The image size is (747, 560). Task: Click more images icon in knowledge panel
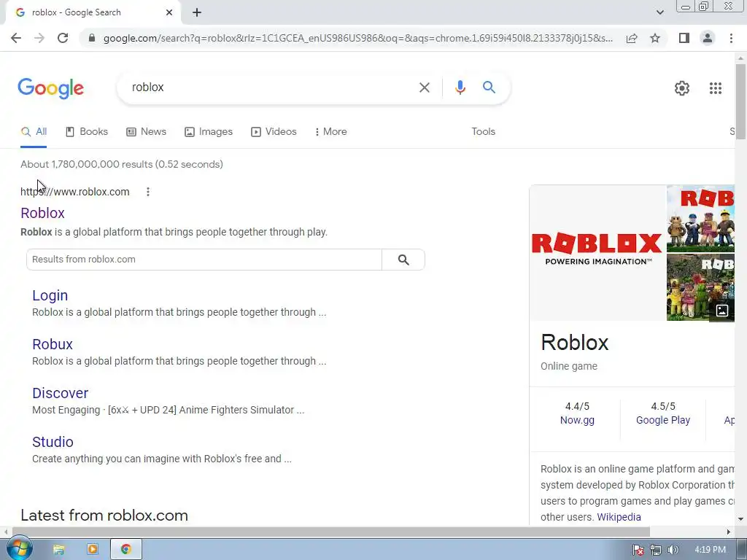721,311
